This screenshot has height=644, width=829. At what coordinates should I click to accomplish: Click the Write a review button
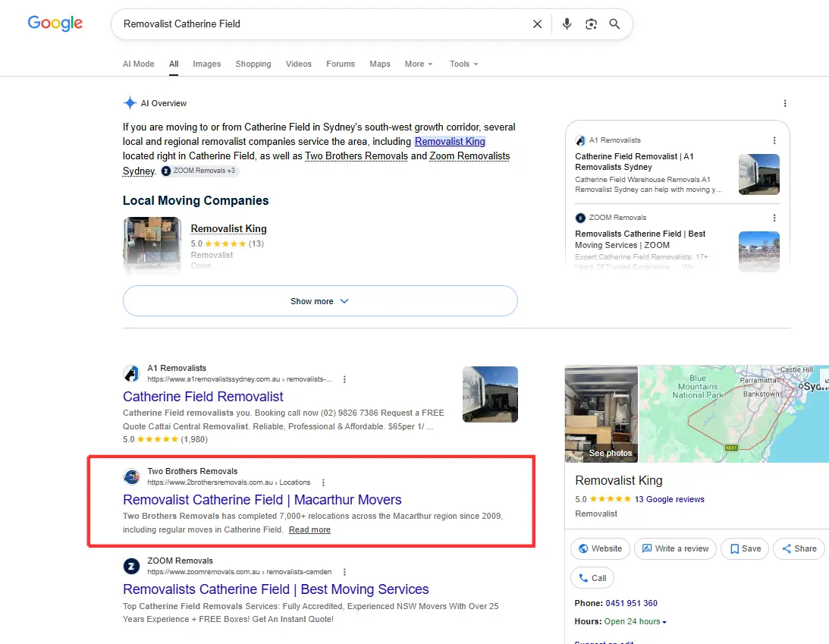[x=675, y=549]
